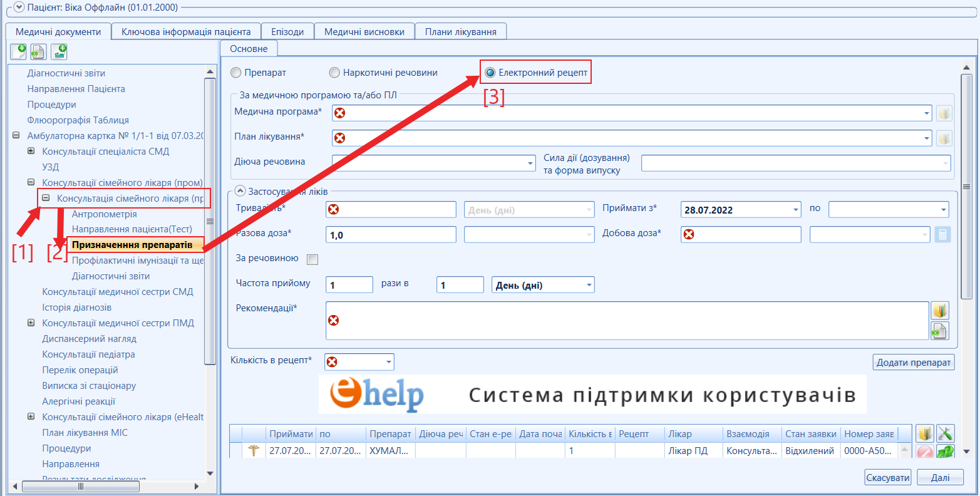Screen dimensions: 980x496
Task: Click the form's vertical scrollbar thumb
Action: tap(966, 186)
